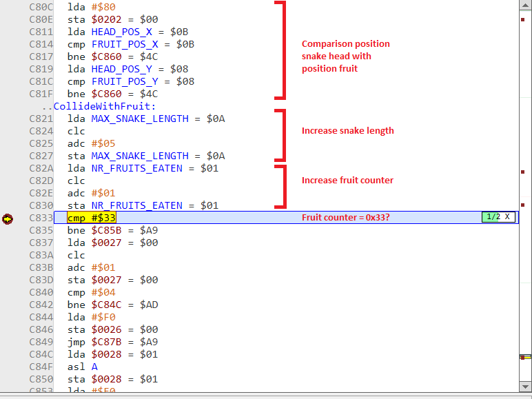Click 'adc #$01' at address C82E

(x=91, y=193)
